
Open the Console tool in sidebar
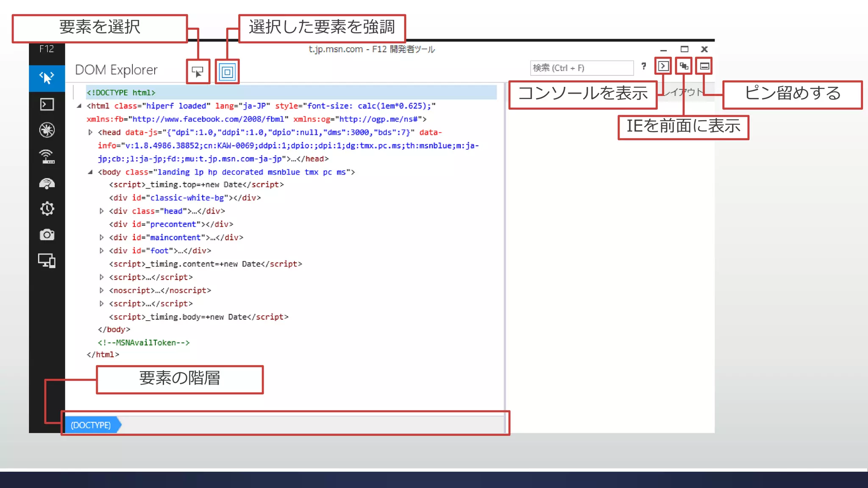(47, 104)
